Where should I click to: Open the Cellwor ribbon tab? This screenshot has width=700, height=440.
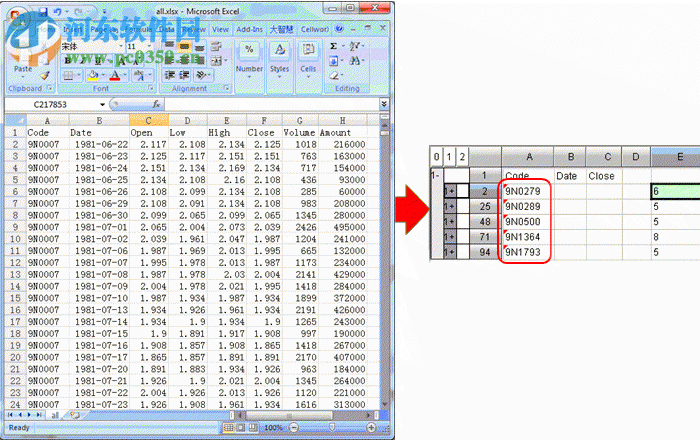click(315, 29)
